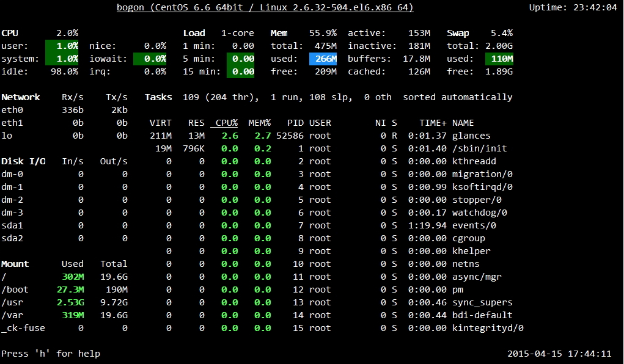
Task: Click the green 110M swap used value
Action: (x=499, y=59)
